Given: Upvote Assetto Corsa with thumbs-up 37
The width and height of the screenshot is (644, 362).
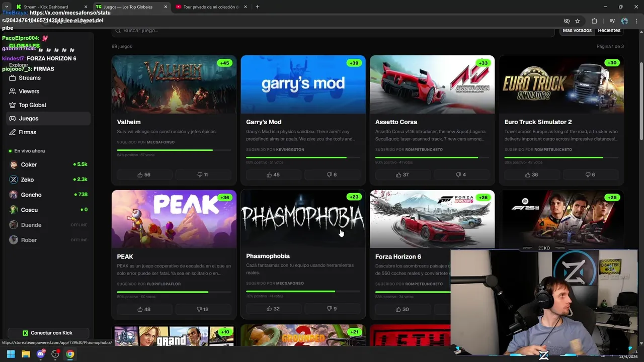Looking at the screenshot, I should coord(403,174).
